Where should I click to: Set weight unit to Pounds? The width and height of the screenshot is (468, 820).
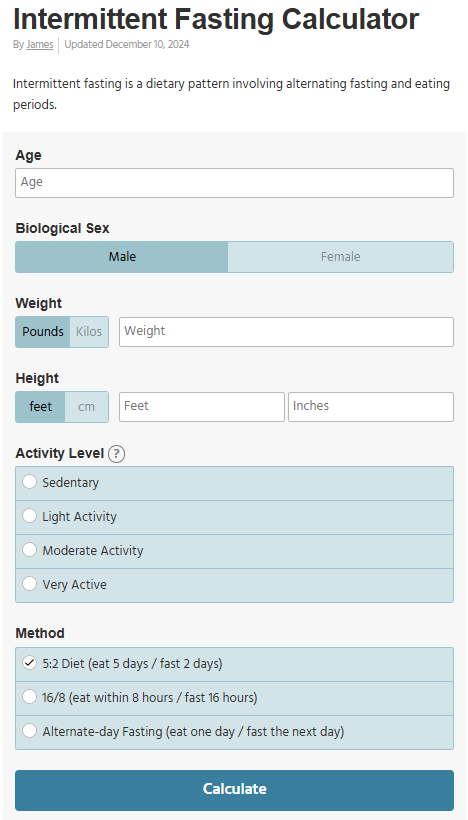pyautogui.click(x=43, y=332)
